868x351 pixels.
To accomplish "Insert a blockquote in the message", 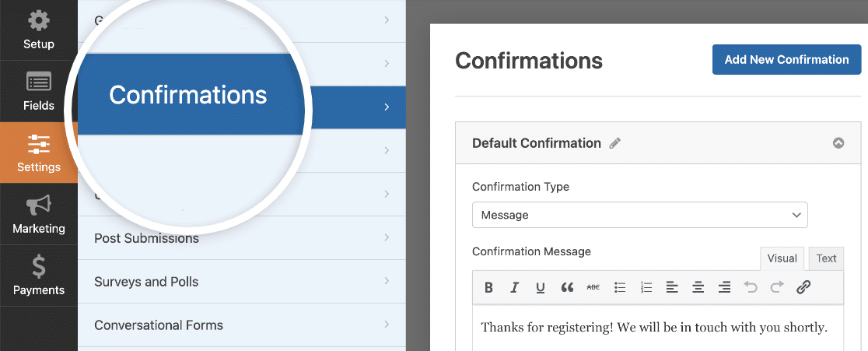I will [x=567, y=287].
